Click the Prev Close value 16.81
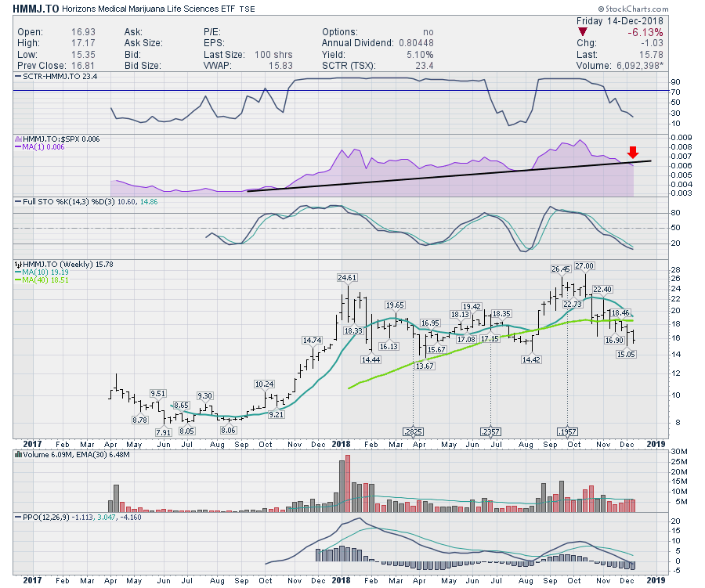This screenshot has width=705, height=588. tap(83, 66)
